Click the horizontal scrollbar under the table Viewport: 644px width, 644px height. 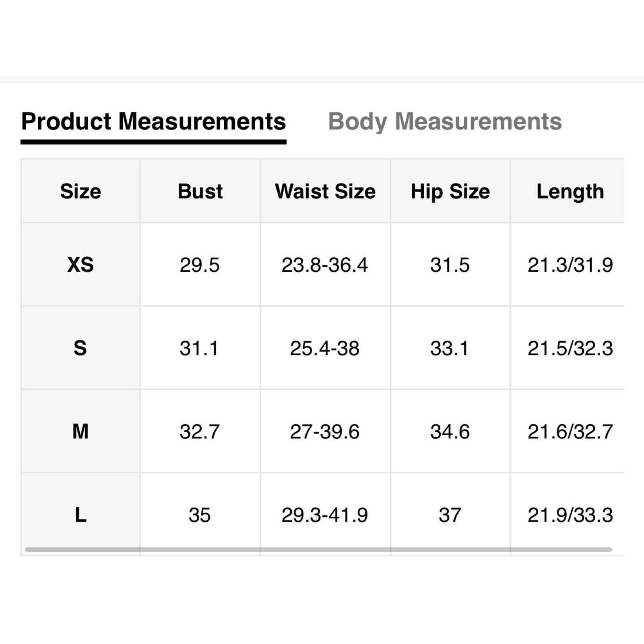(318, 549)
